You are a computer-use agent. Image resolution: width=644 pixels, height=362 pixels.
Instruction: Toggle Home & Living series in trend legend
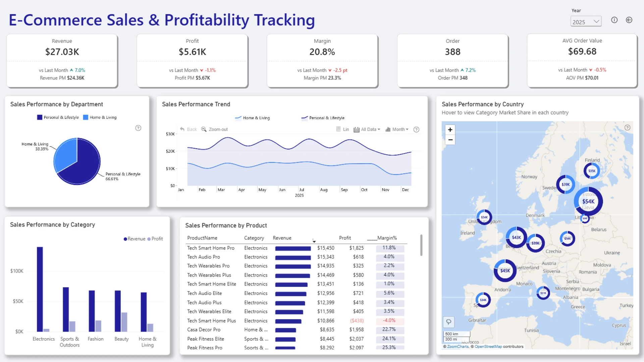(x=252, y=118)
